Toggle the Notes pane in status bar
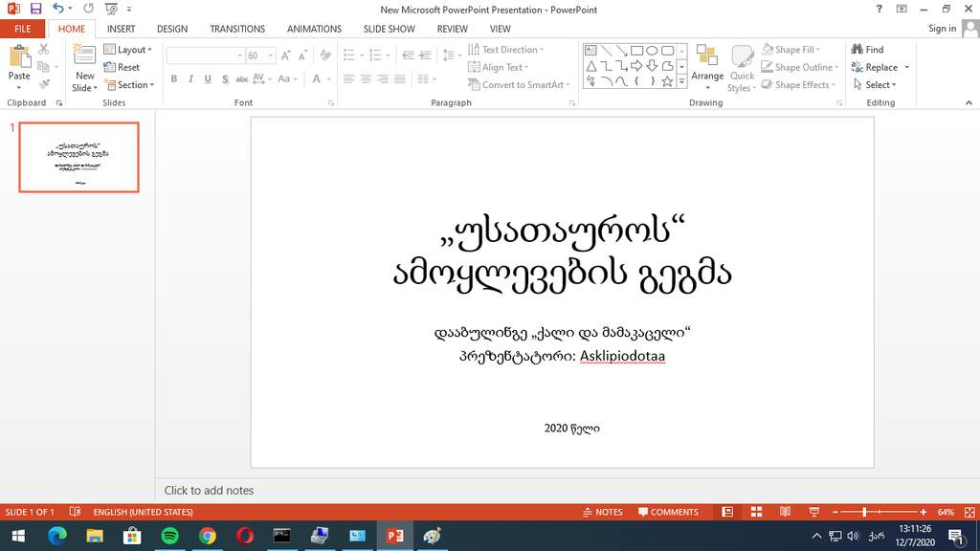The height and width of the screenshot is (551, 980). pos(603,512)
